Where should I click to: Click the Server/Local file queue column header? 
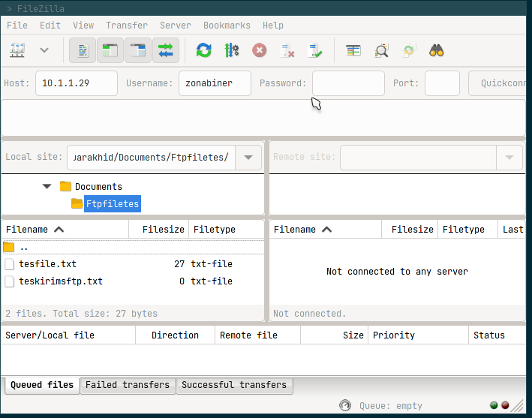click(x=68, y=335)
